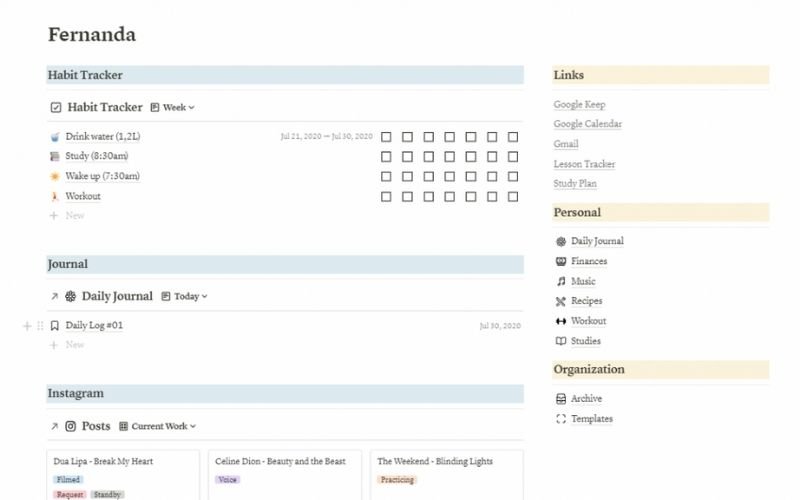
Task: Check last checkbox in Wake up row
Action: click(513, 177)
